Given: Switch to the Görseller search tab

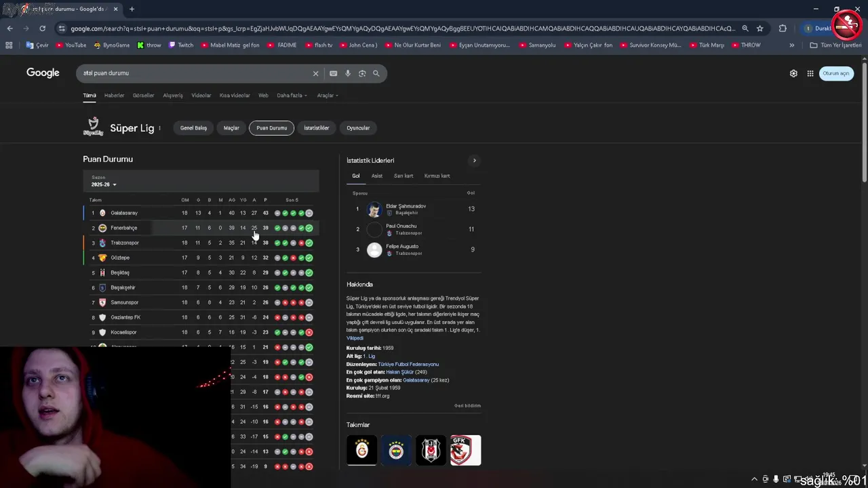Looking at the screenshot, I should [x=143, y=96].
